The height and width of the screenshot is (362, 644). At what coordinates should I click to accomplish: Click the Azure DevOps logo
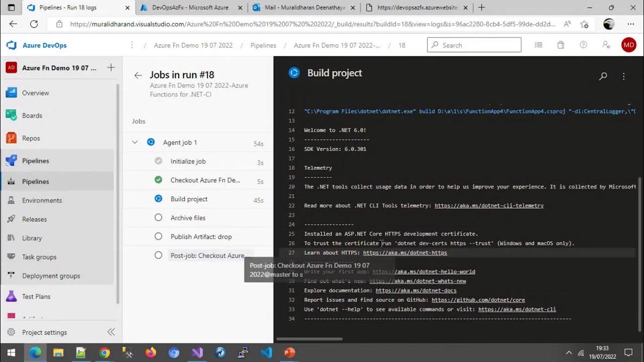[x=11, y=45]
